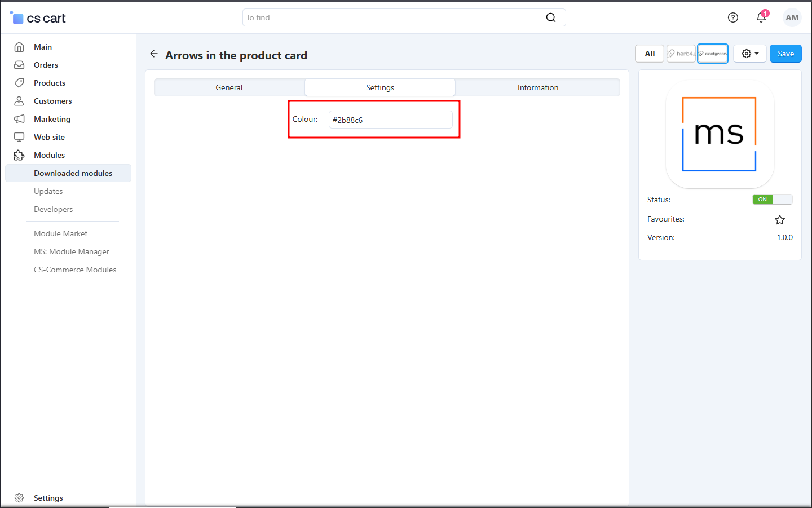Screen dimensions: 812x508
Task: Click the blue Save button
Action: [x=785, y=54]
